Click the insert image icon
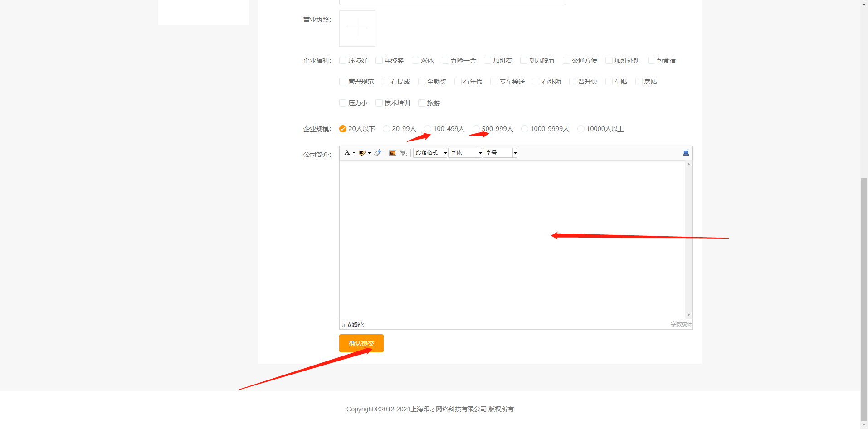 click(392, 152)
